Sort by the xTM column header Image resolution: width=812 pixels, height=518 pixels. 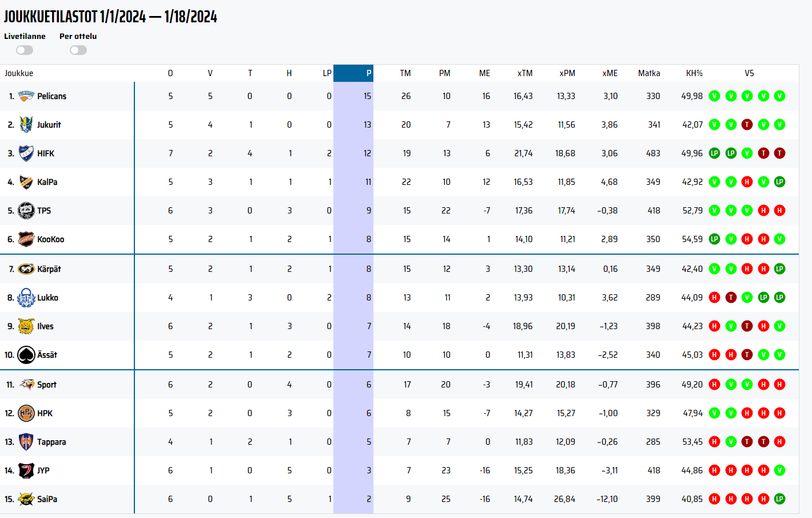click(x=525, y=73)
